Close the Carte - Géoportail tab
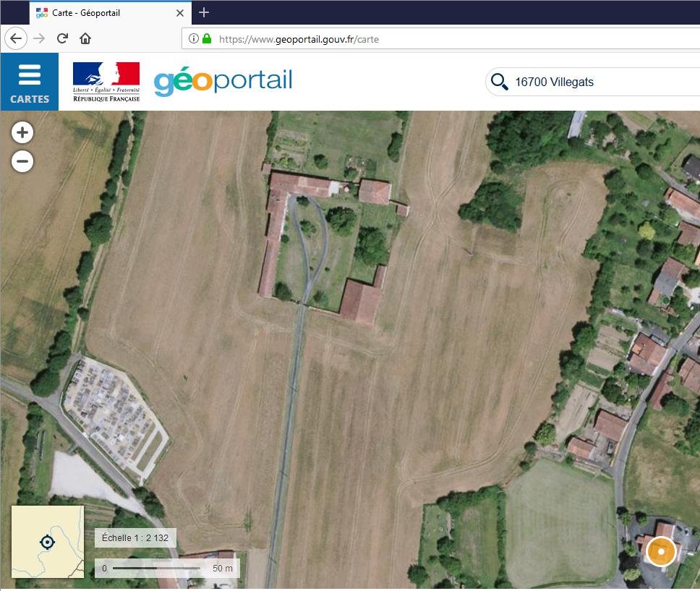The image size is (700, 591). click(180, 13)
